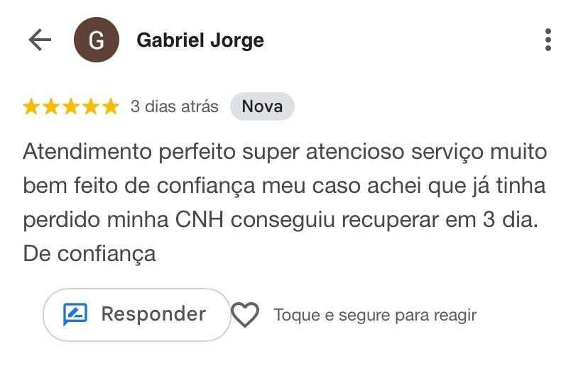The height and width of the screenshot is (383, 588).
Task: Like the review with the heart icon
Action: pos(245,315)
